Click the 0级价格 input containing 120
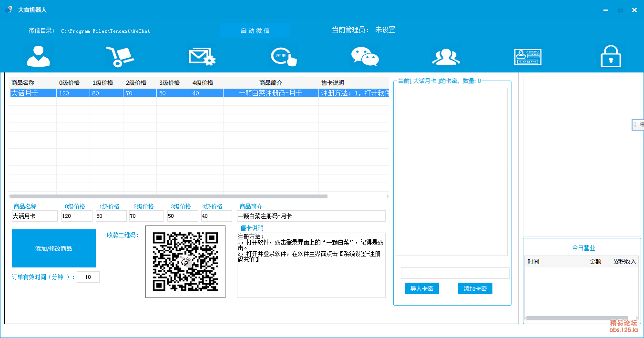 77,216
